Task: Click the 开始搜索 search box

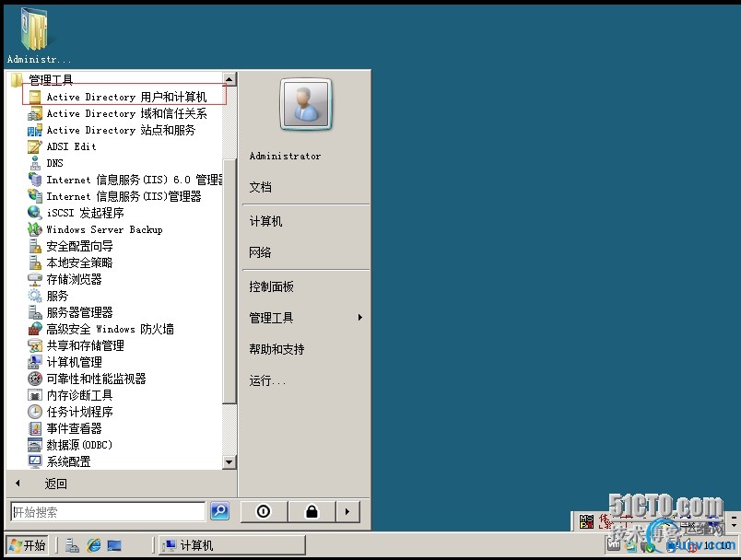Action: tap(108, 512)
